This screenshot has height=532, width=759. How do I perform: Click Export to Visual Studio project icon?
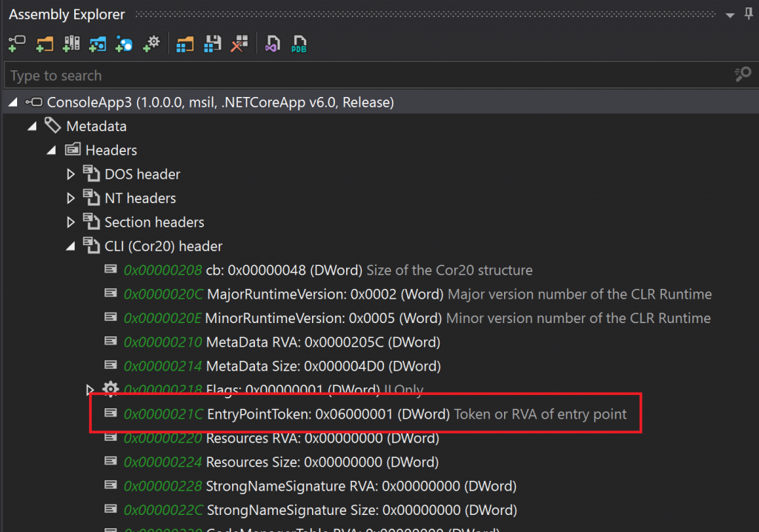tap(273, 44)
